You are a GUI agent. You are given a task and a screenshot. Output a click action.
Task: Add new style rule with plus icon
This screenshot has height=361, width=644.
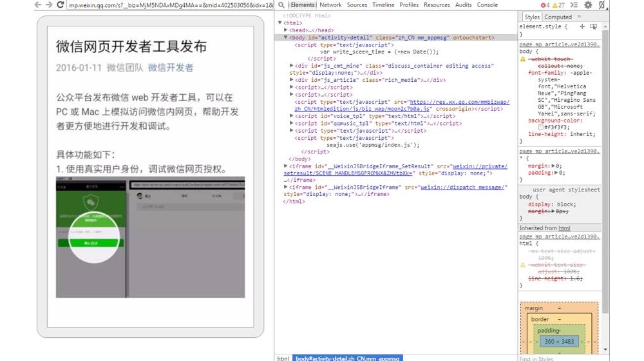point(582,26)
